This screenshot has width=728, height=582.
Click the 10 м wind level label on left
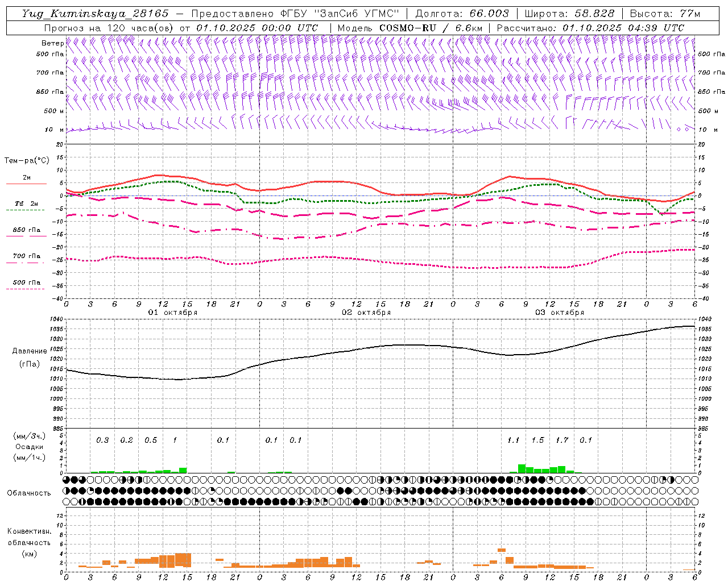pos(54,130)
